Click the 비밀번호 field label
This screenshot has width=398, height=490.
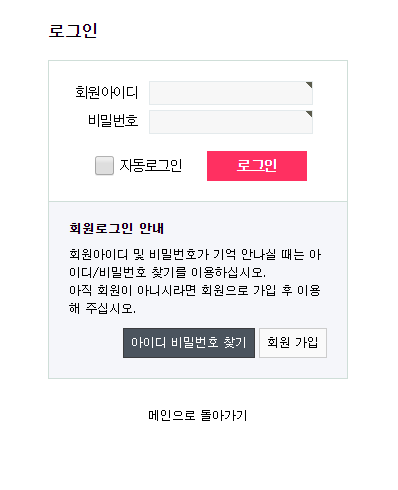pyautogui.click(x=113, y=121)
